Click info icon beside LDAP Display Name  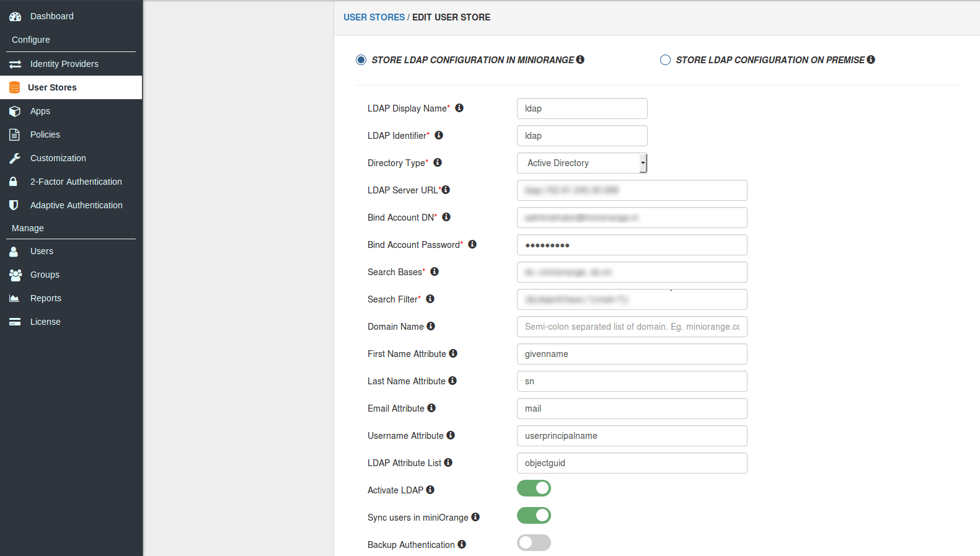[x=459, y=108]
